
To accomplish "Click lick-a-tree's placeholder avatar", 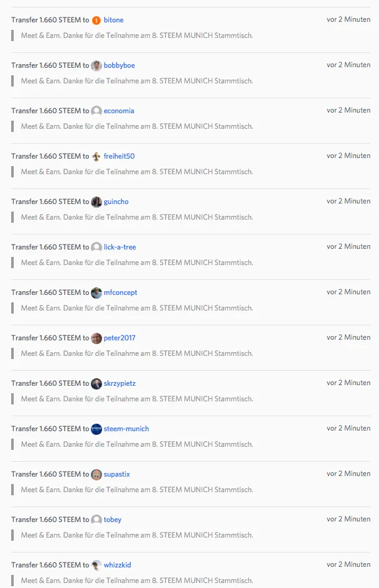I will (x=96, y=247).
